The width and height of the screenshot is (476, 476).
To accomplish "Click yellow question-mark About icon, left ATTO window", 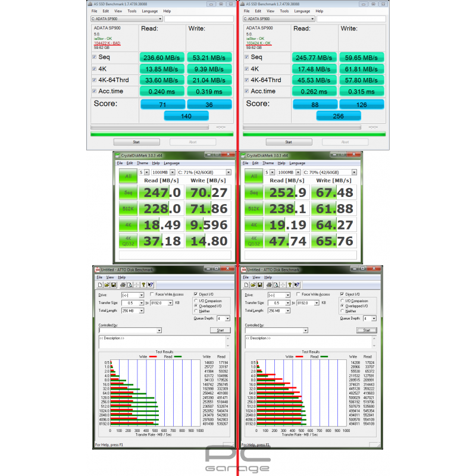I will 143,285.
